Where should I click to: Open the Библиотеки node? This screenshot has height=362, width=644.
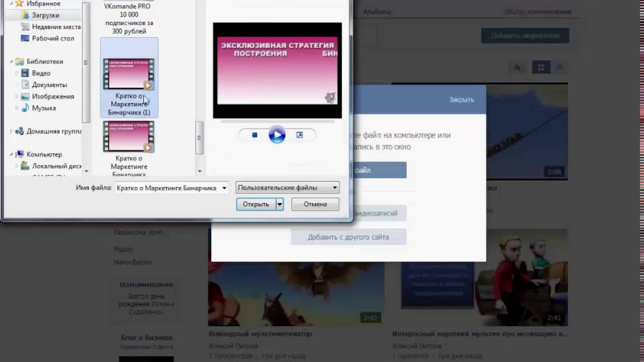[x=45, y=61]
